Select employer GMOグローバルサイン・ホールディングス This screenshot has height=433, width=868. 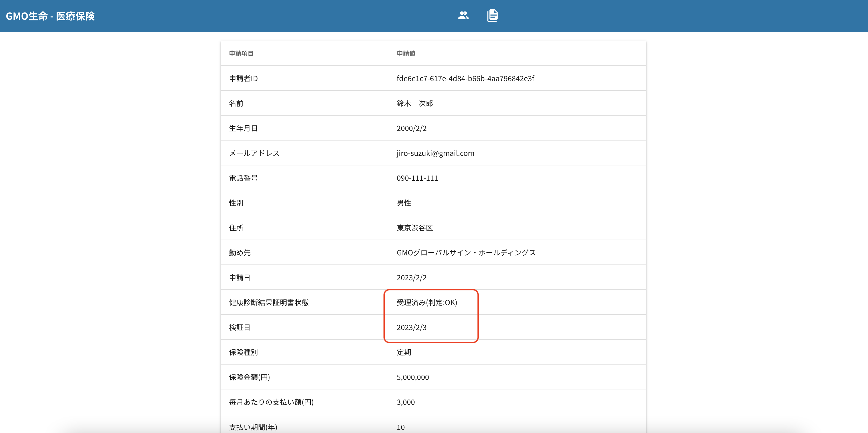466,253
